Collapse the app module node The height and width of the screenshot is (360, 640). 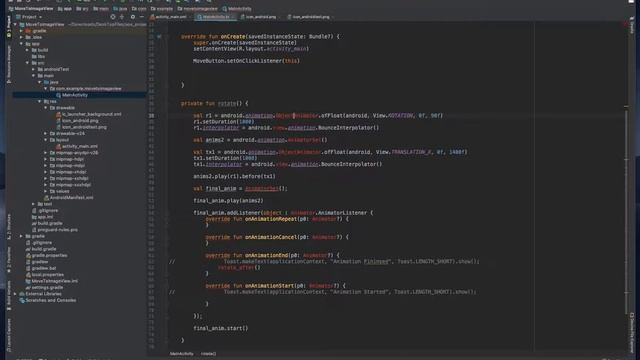(21, 44)
